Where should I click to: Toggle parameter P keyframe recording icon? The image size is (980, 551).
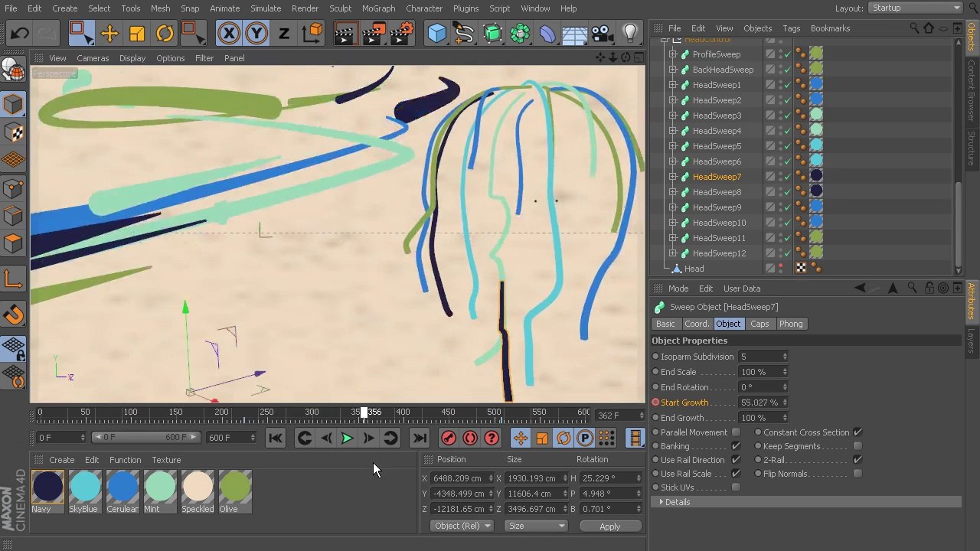tap(585, 438)
